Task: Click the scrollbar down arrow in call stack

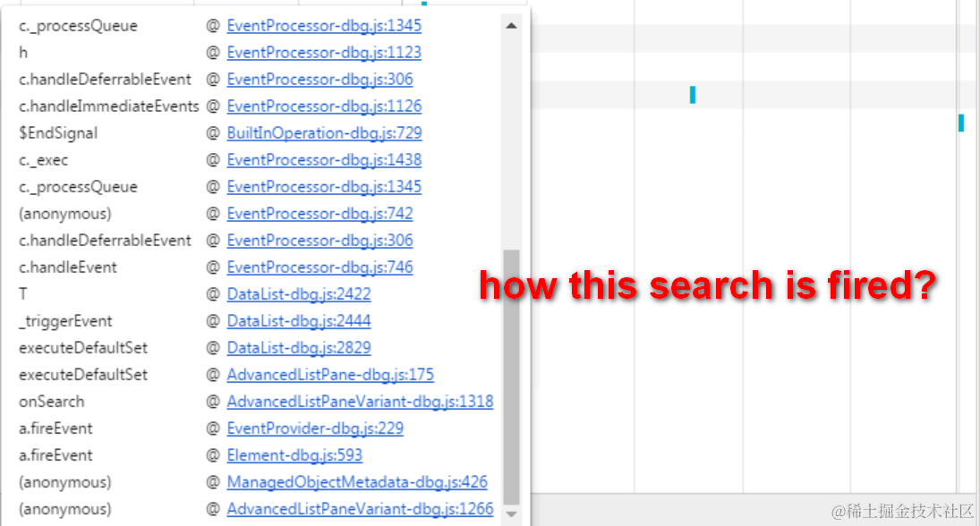Action: pyautogui.click(x=511, y=514)
